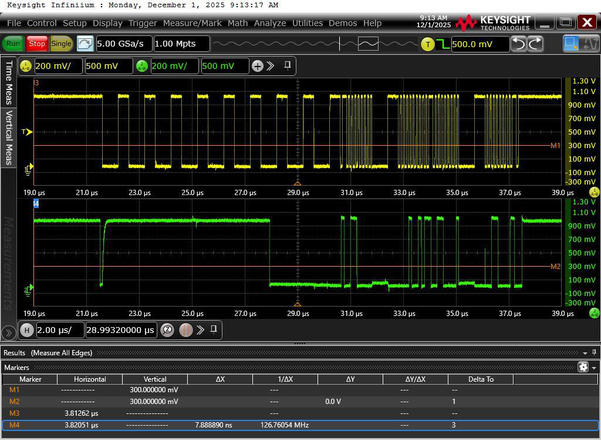Click the add channel plus icon

pyautogui.click(x=257, y=65)
